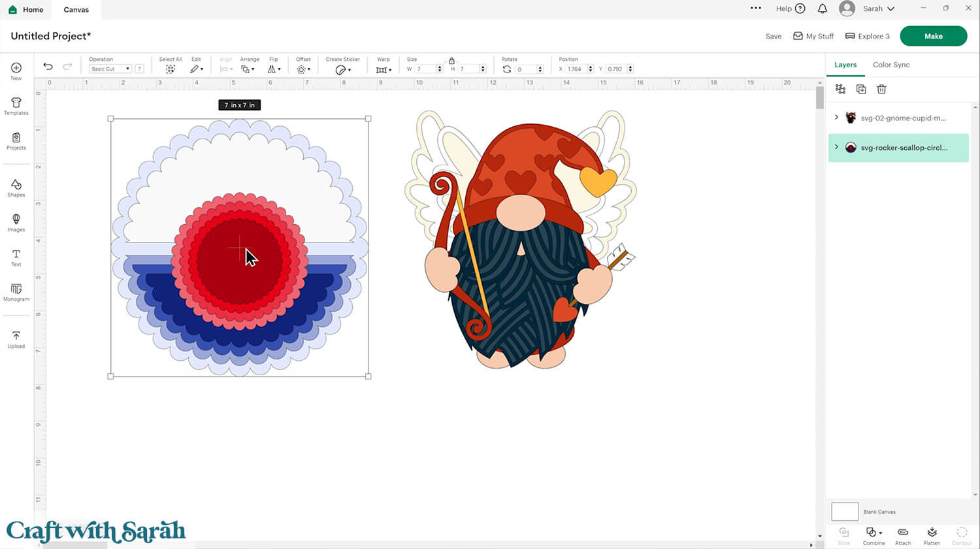Click Save in the header
Image resolution: width=980 pixels, height=549 pixels.
pyautogui.click(x=774, y=37)
